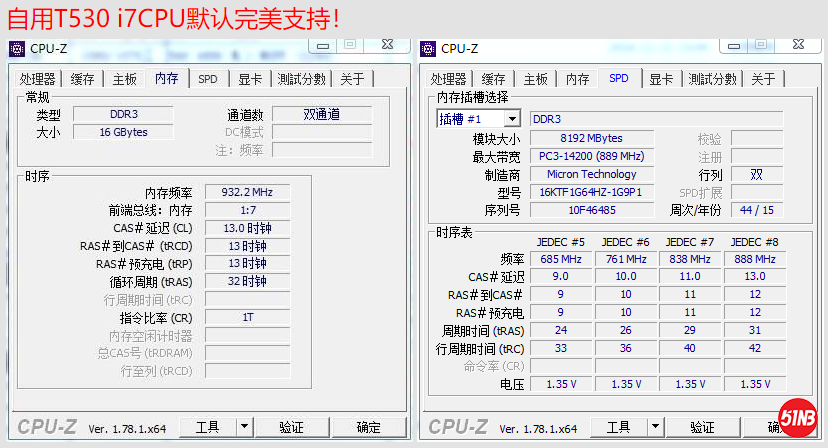Viewport: 828px width, 448px height.
Task: Click the 内存频率 value field 932.2 MHz
Action: tap(247, 192)
